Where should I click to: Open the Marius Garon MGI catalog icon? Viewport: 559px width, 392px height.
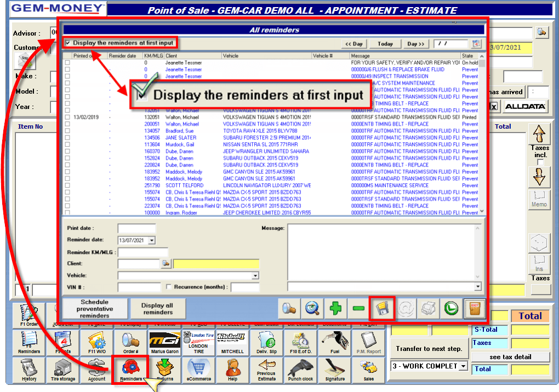165,342
